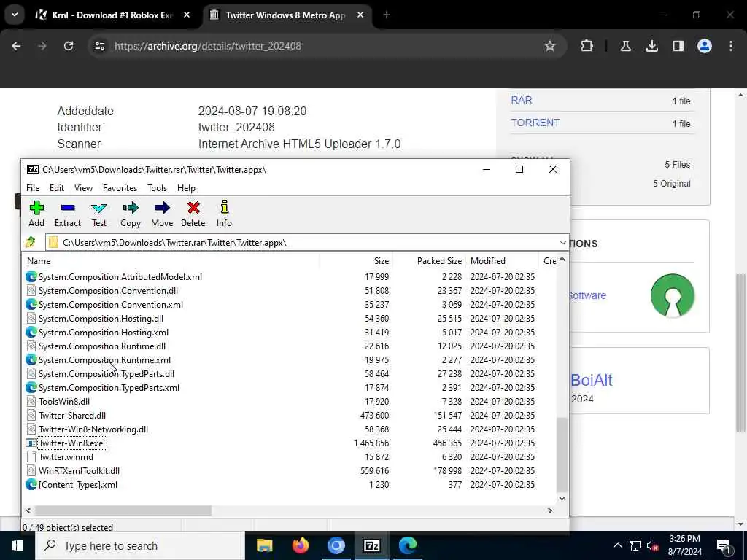Screen dimensions: 747x560
Task: Open the Help menu in 7-Zip
Action: pos(186,188)
